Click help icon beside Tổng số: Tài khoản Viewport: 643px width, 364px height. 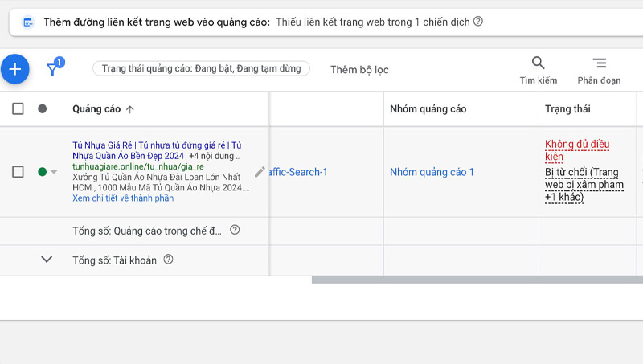point(168,260)
